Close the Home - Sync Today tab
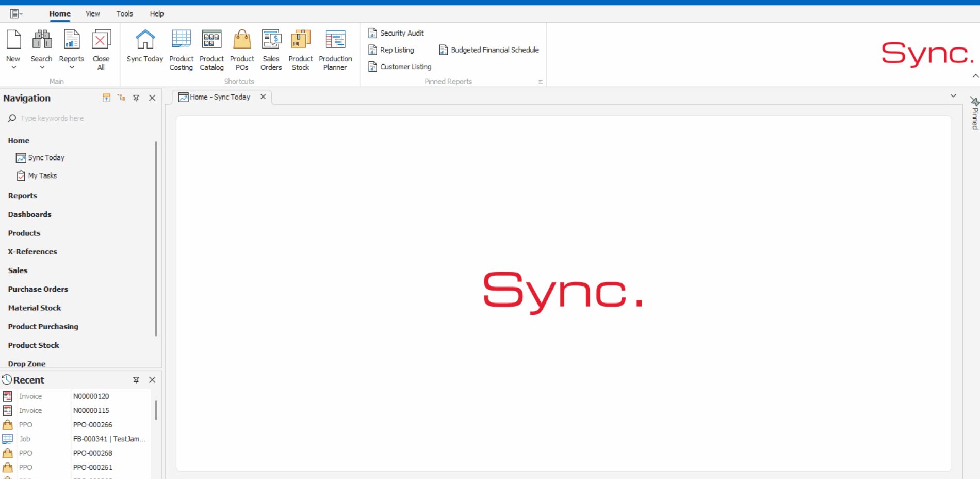Viewport: 980px width, 479px height. tap(263, 97)
